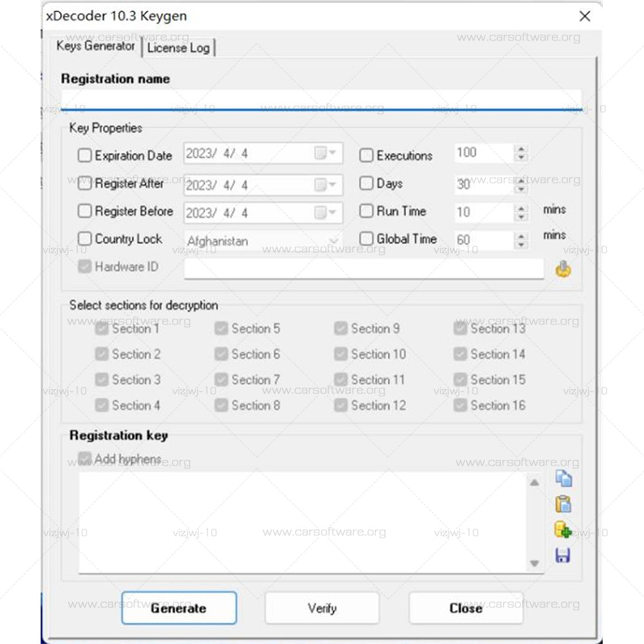The image size is (644, 644).
Task: Increment the Run Time minutes spinner
Action: [521, 208]
